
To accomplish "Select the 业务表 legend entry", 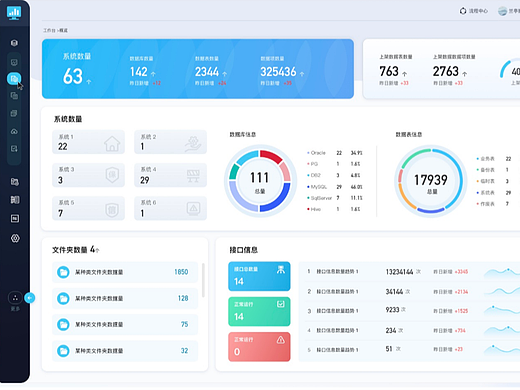I will 494,159.
